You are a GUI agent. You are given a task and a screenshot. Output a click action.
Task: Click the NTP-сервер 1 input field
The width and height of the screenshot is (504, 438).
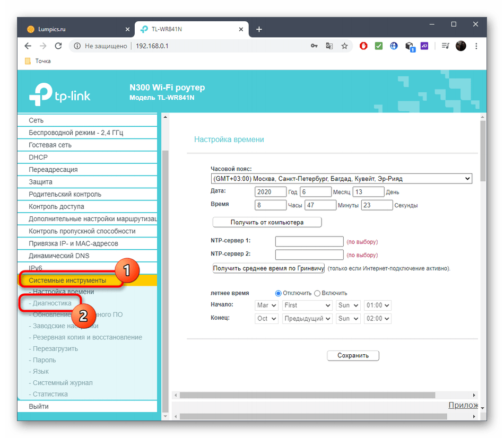(x=309, y=242)
